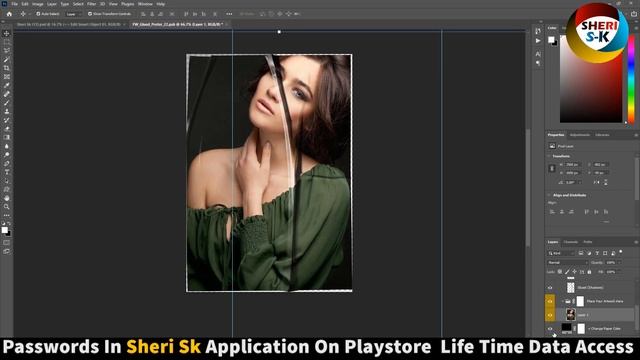Screen dimensions: 640x360
Task: Open the Edit Toolbar three-dots button
Action: (x=7, y=215)
